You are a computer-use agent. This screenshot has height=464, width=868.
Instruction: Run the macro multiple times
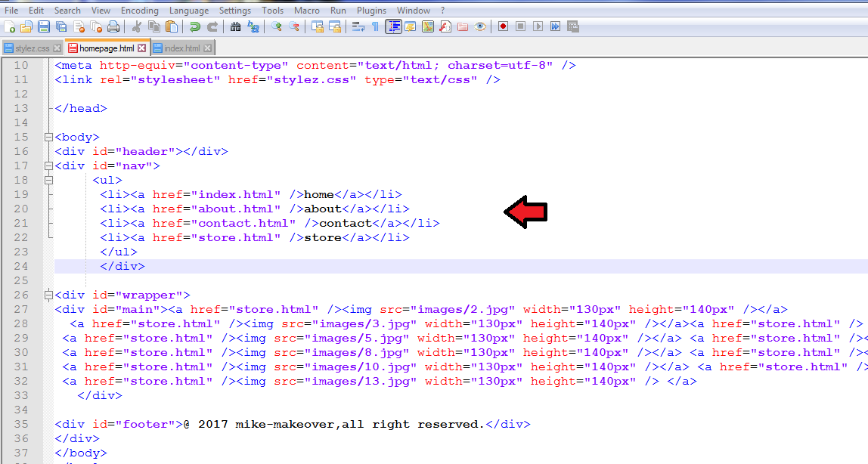click(556, 26)
